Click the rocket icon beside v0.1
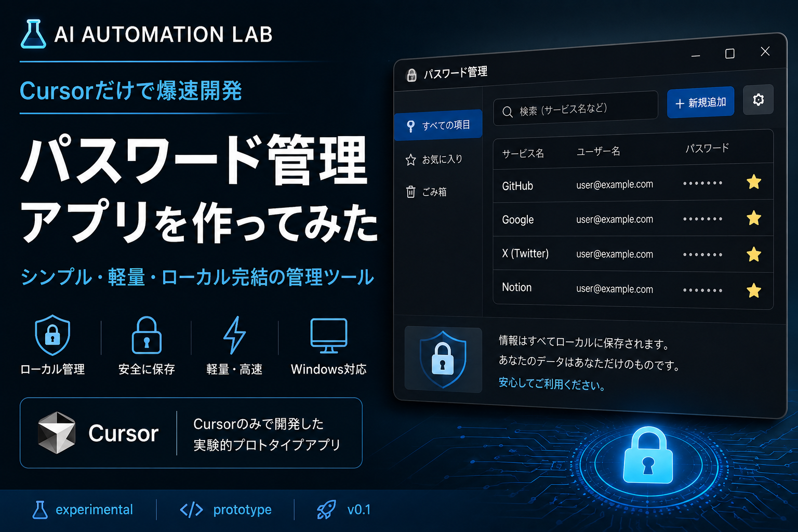The height and width of the screenshot is (532, 798). [326, 510]
